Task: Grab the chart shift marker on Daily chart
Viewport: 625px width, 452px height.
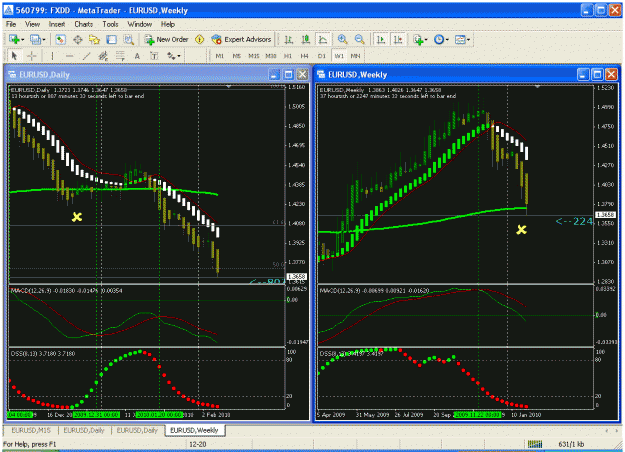Action: click(x=229, y=86)
